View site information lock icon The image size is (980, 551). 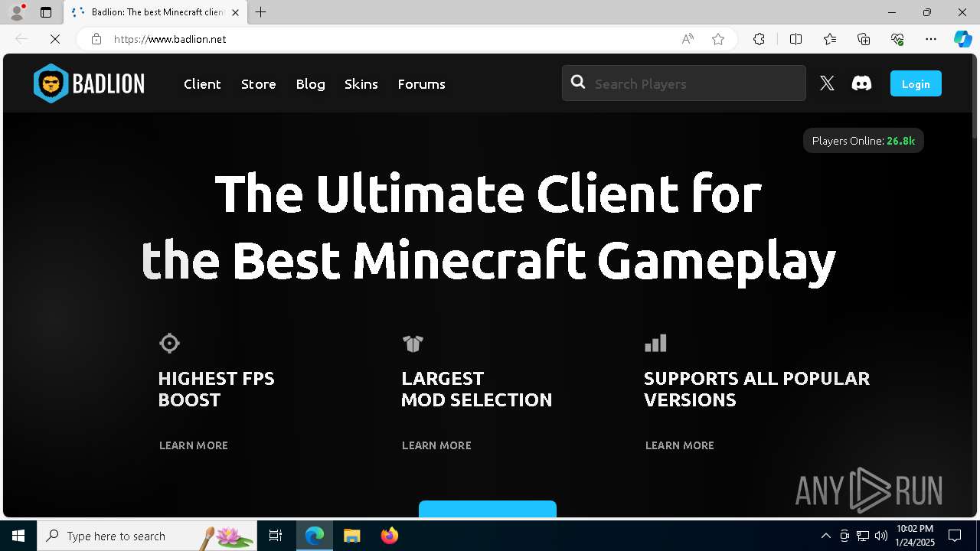point(96,39)
